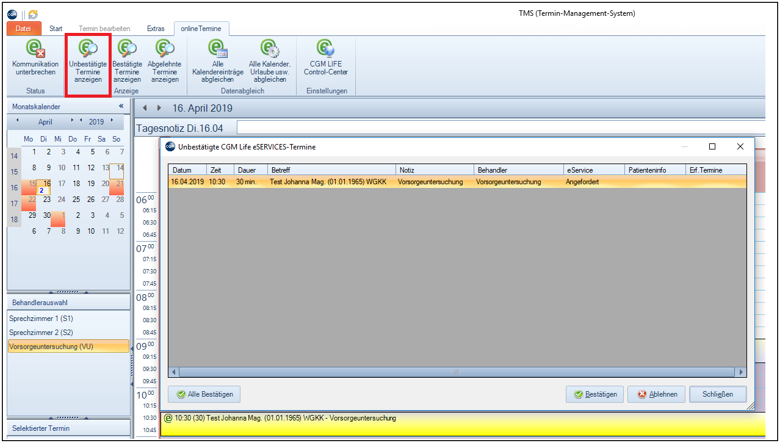Viewport: 780px width, 443px height.
Task: Open Bestätigte Termine anzeigen
Action: tap(127, 62)
